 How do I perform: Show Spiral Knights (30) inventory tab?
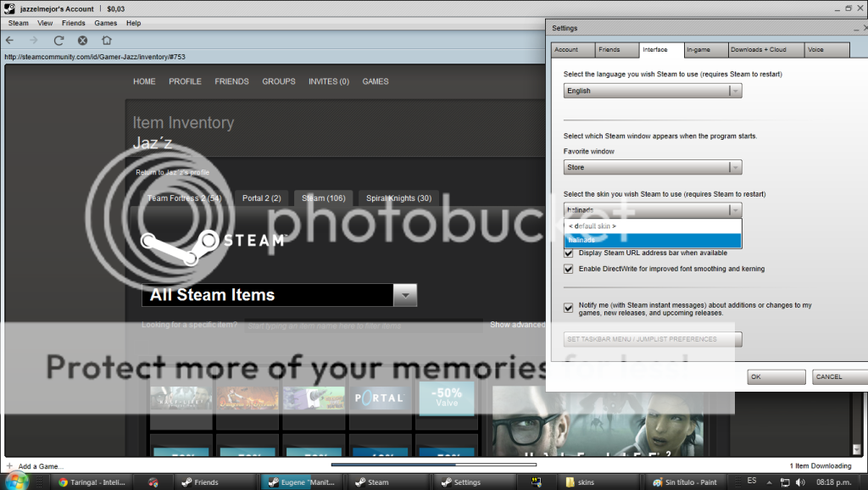(x=398, y=198)
